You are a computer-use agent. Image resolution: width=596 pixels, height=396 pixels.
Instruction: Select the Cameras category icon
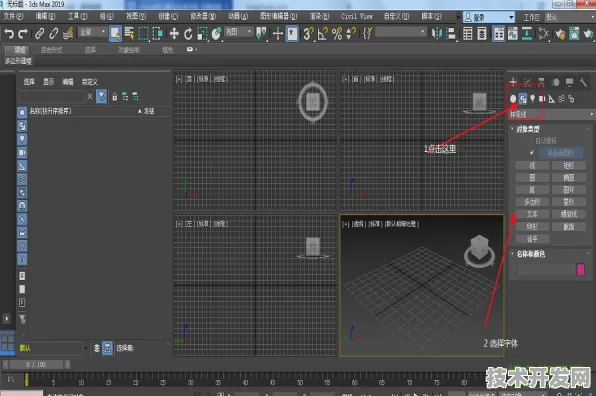click(542, 99)
